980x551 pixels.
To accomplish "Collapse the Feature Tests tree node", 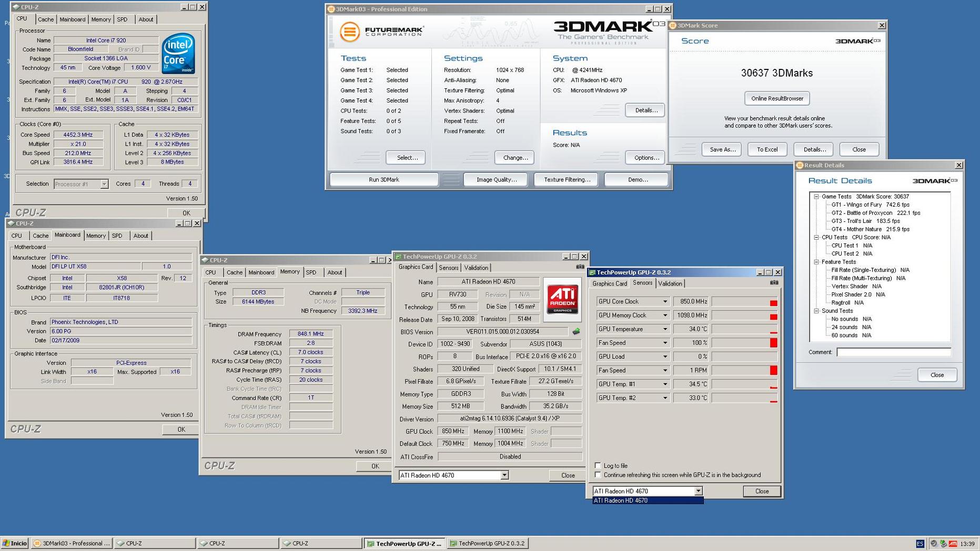I will tap(816, 262).
